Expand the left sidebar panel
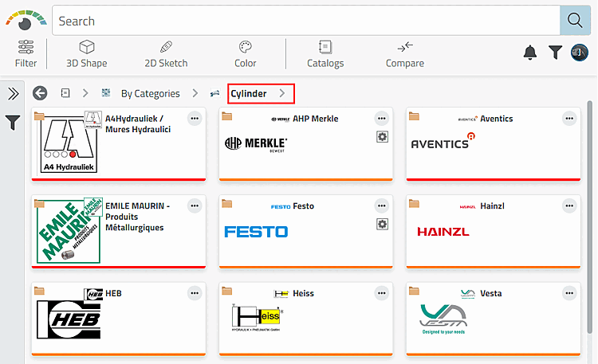This screenshot has height=364, width=598. pos(13,94)
